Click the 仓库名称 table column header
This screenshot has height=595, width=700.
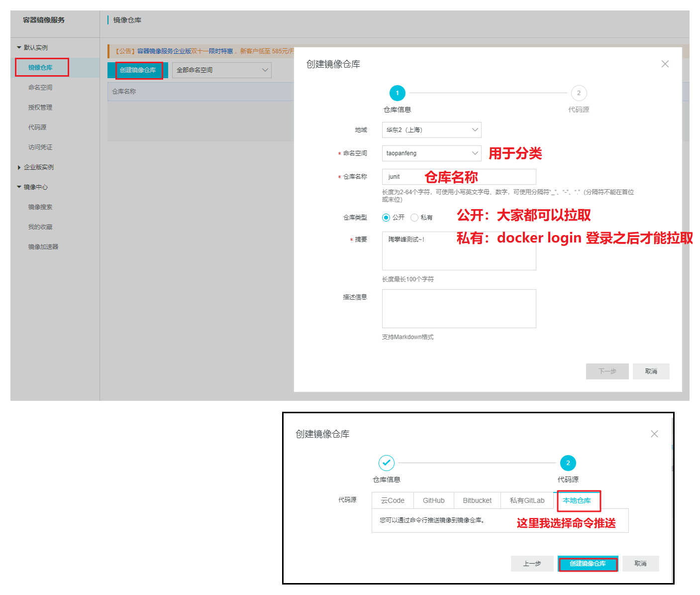124,92
